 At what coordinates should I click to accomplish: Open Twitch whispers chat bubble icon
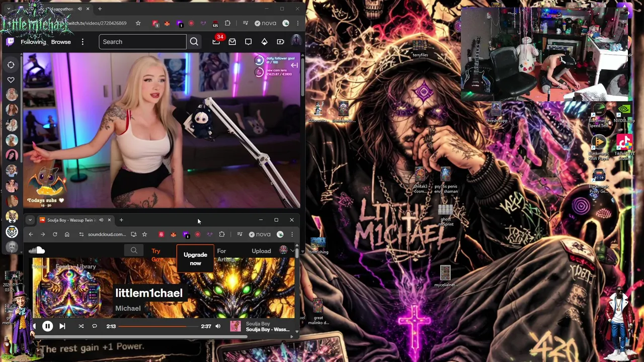click(249, 42)
